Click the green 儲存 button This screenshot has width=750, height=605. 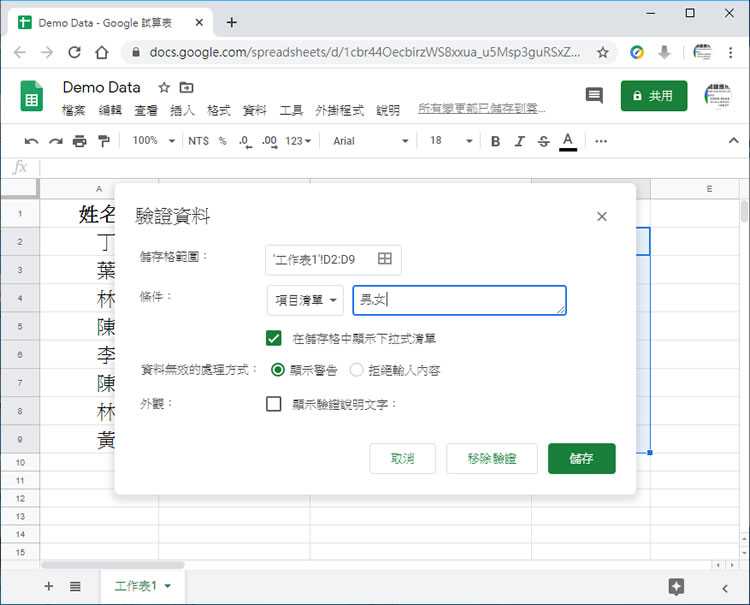[x=582, y=459]
